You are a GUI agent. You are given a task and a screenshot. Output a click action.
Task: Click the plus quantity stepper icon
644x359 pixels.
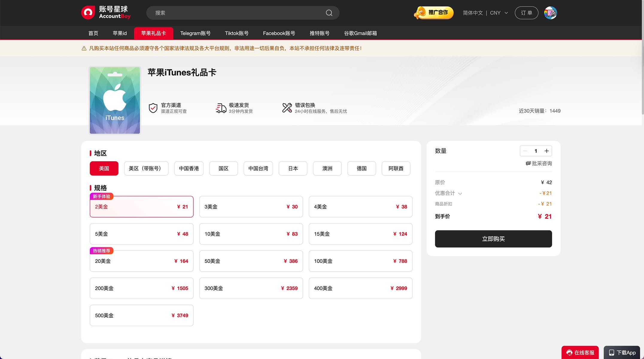pyautogui.click(x=546, y=151)
